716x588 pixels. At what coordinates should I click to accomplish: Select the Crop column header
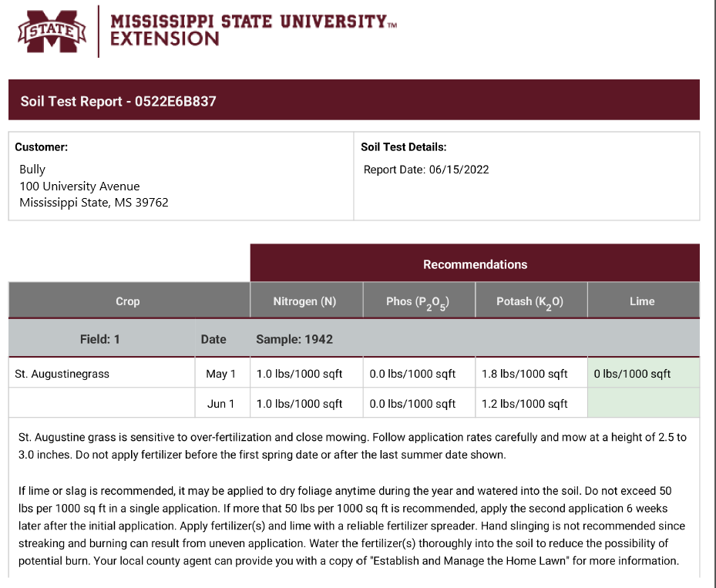tap(129, 301)
